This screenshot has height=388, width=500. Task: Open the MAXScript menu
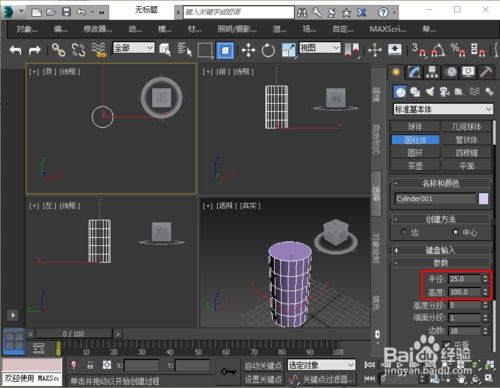click(388, 29)
